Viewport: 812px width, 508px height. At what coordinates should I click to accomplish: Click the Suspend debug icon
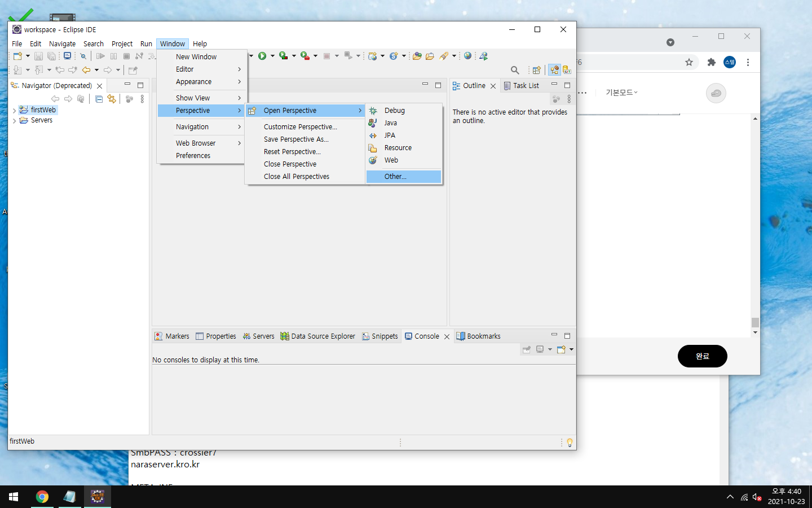[x=114, y=56]
